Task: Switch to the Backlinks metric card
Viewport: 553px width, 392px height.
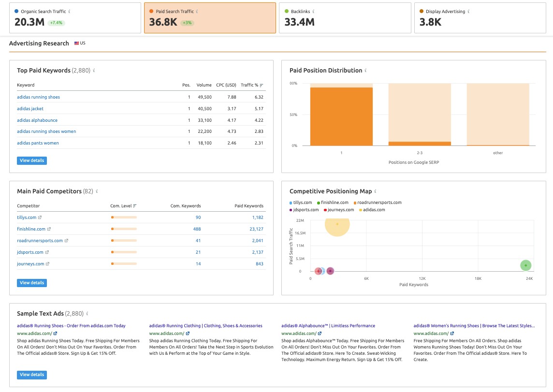Action: (x=345, y=18)
